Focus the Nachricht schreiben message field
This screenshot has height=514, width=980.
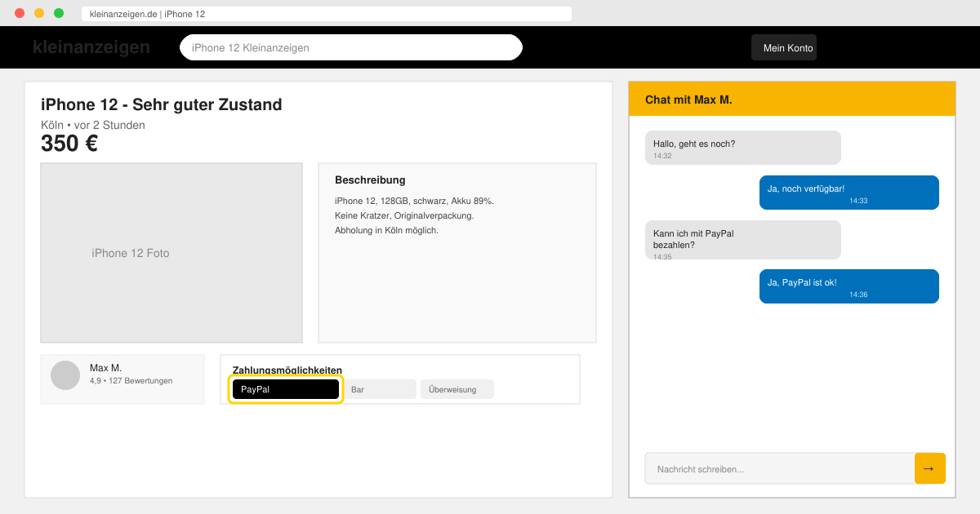[780, 468]
